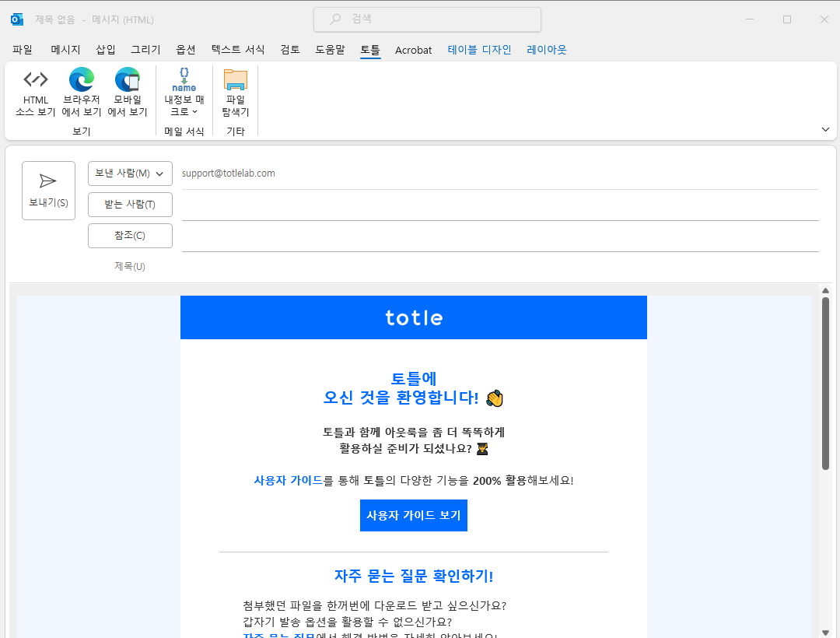This screenshot has height=638, width=840.
Task: Click the 제목(U) subject field
Action: click(500, 266)
